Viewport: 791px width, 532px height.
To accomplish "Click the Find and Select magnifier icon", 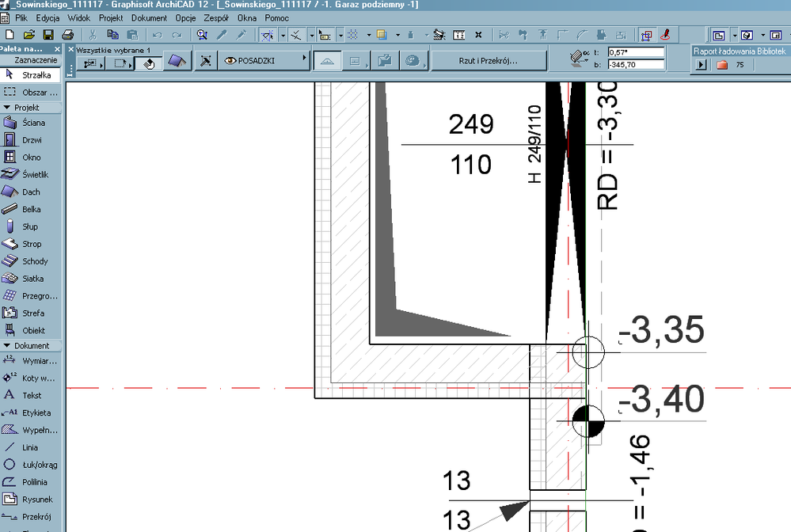I will click(x=202, y=35).
